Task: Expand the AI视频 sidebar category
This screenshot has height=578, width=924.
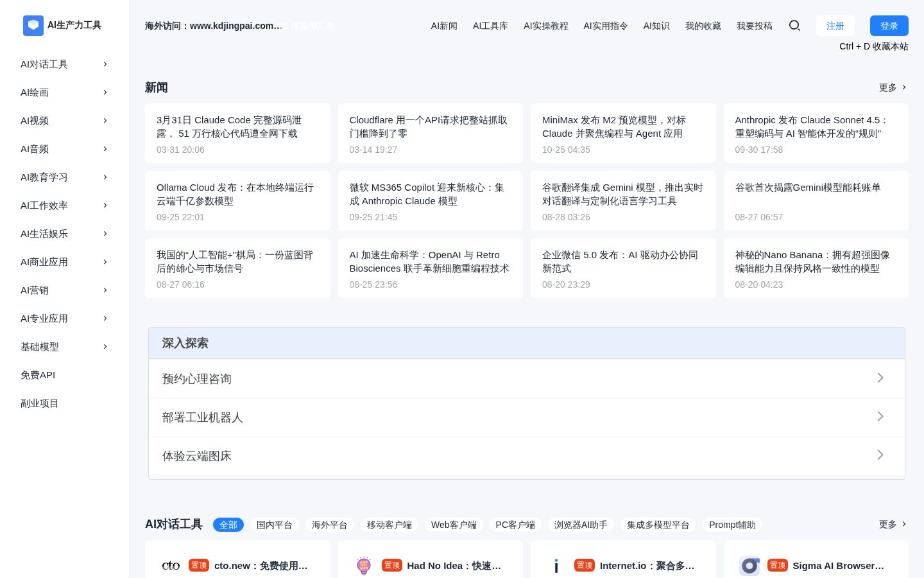Action: [x=64, y=121]
